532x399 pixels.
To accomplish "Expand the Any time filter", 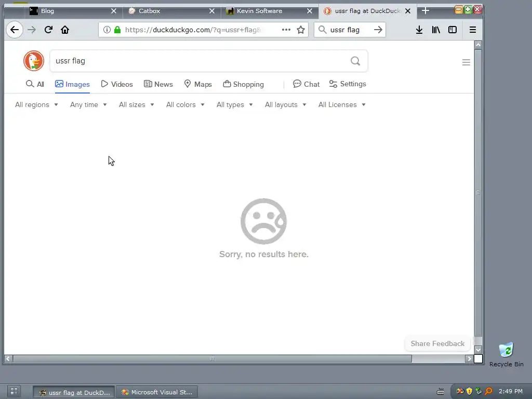I will click(88, 105).
